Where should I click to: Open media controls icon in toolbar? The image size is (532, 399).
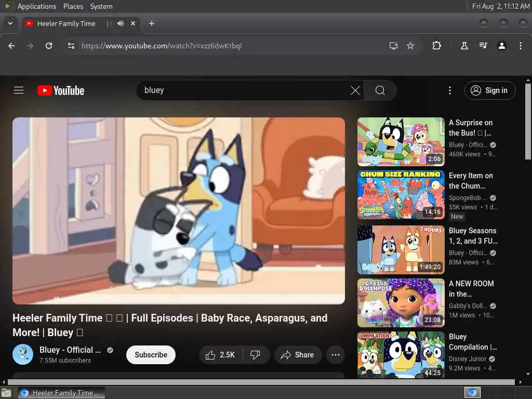click(x=483, y=46)
